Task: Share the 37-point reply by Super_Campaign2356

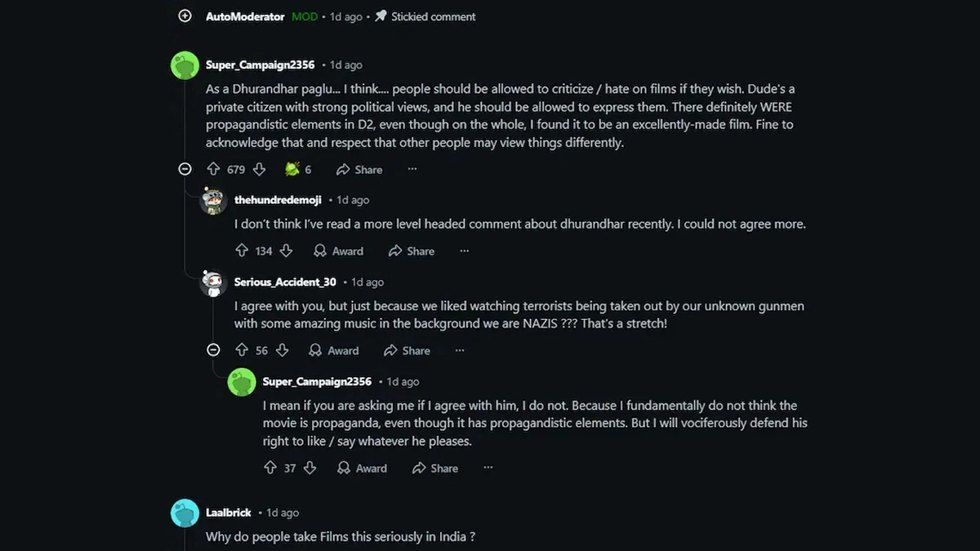Action: point(435,468)
